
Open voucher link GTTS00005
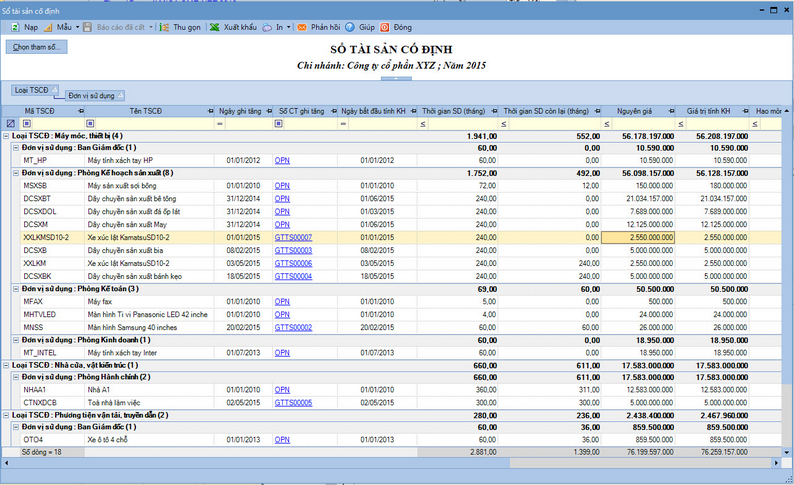click(293, 403)
